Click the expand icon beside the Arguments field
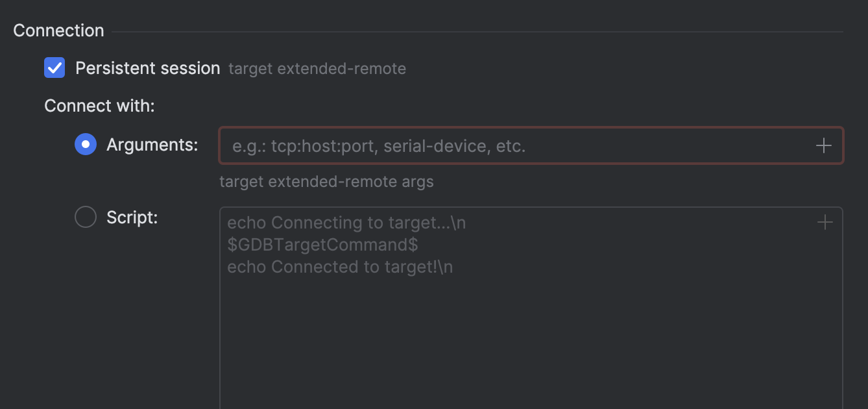This screenshot has height=409, width=868. 823,145
